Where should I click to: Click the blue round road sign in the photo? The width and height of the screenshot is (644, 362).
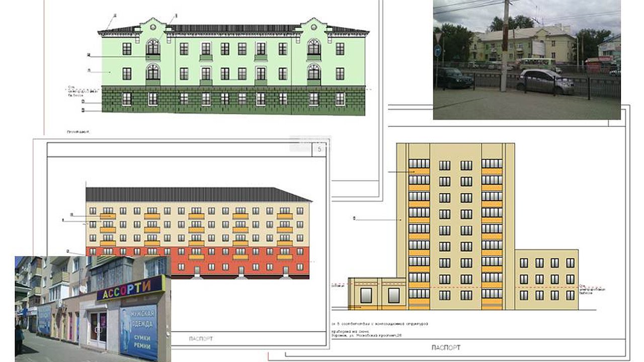(x=437, y=51)
